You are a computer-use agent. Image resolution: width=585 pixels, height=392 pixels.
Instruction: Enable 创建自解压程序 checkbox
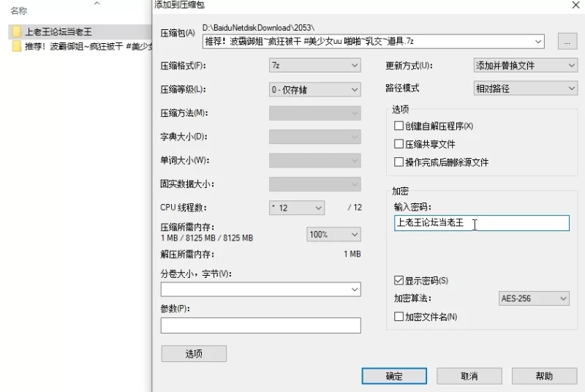(x=399, y=126)
